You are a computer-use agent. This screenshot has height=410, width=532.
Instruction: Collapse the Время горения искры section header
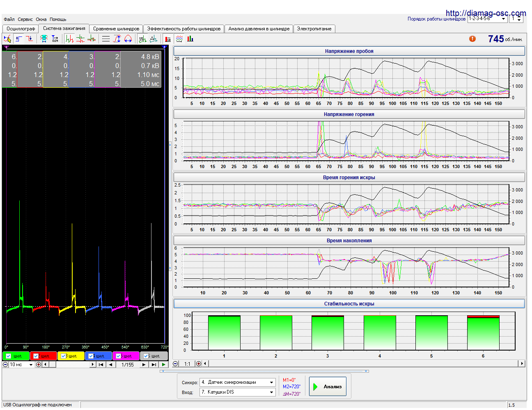click(x=349, y=178)
